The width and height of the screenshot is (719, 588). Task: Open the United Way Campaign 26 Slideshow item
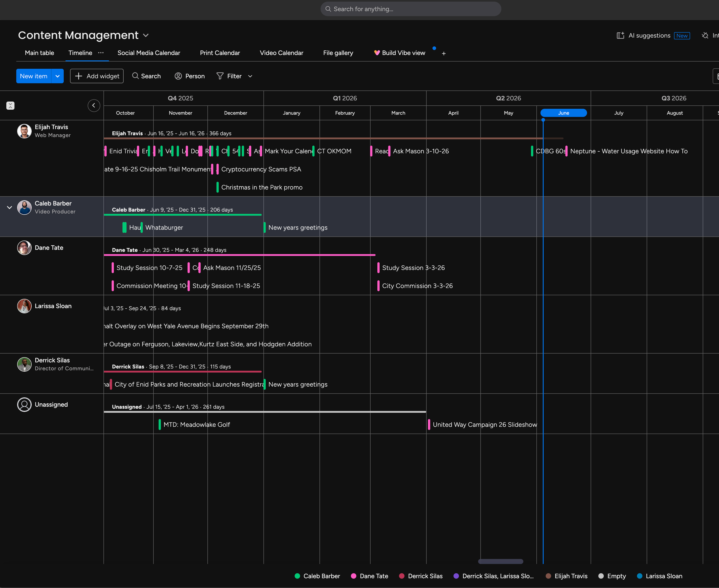[483, 425]
